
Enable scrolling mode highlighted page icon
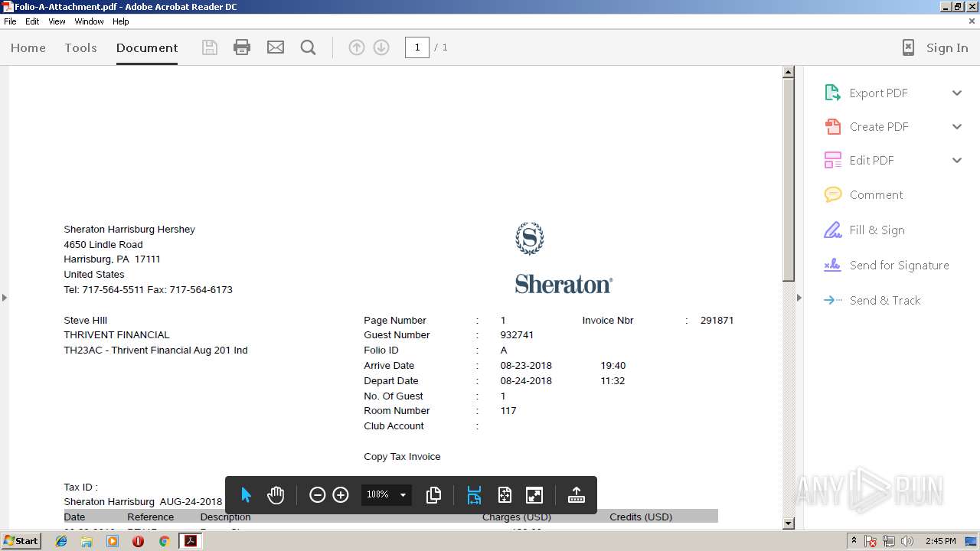(x=474, y=495)
